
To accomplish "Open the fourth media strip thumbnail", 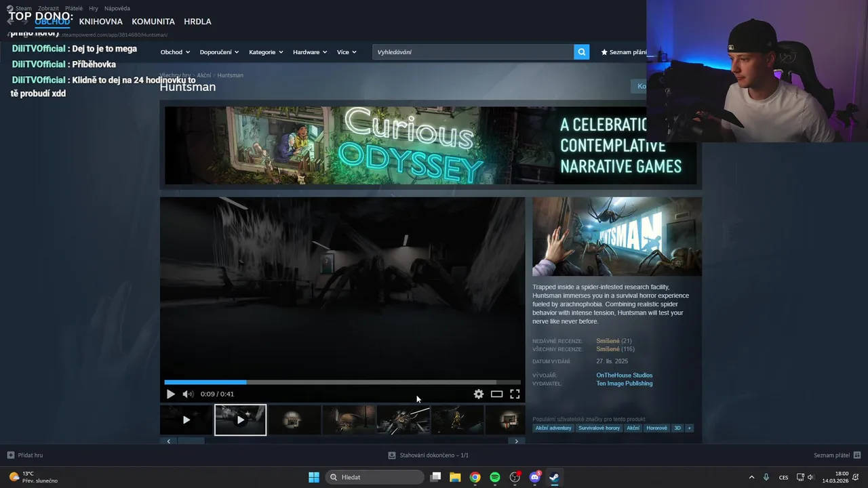I will click(x=349, y=420).
